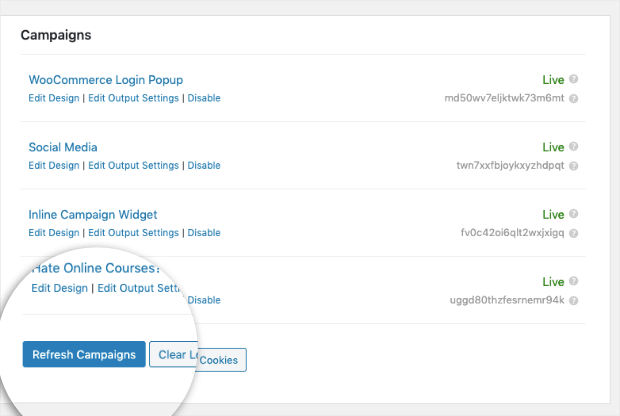620x416 pixels.
Task: Click help icon beside uggd80thzfesrnemr94k ID
Action: coord(573,301)
